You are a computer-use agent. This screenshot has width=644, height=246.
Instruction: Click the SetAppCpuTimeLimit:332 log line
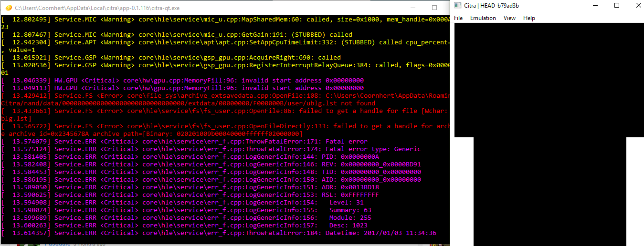pyautogui.click(x=225, y=42)
